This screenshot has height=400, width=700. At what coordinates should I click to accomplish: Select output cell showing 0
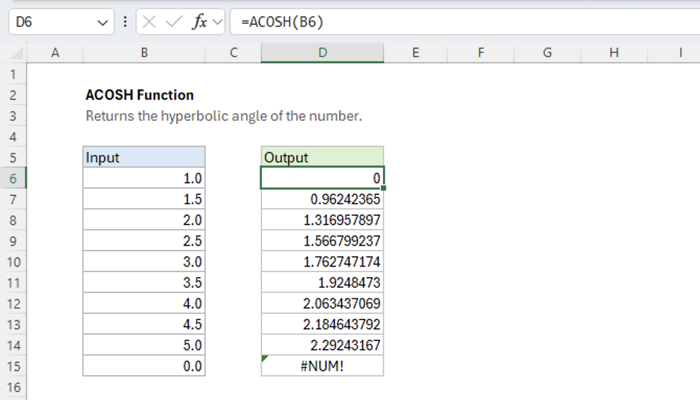[322, 178]
